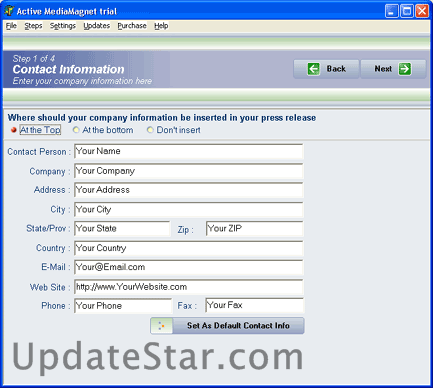Click icon on Set As Default button
This screenshot has width=433, height=388.
(x=161, y=326)
